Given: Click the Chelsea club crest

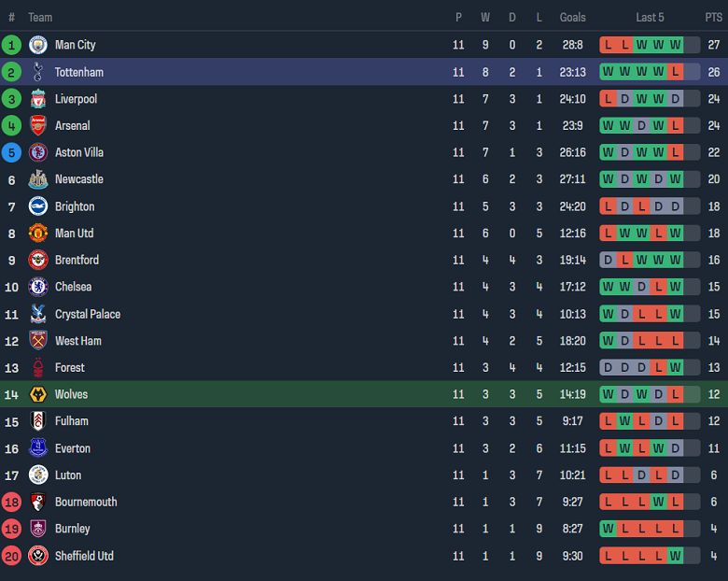Looking at the screenshot, I should pyautogui.click(x=38, y=287).
